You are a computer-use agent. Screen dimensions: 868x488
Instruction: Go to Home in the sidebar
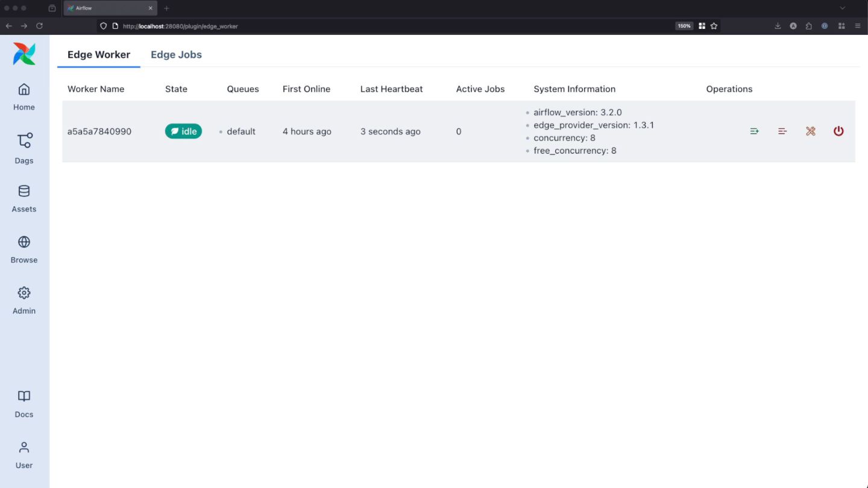coord(24,97)
